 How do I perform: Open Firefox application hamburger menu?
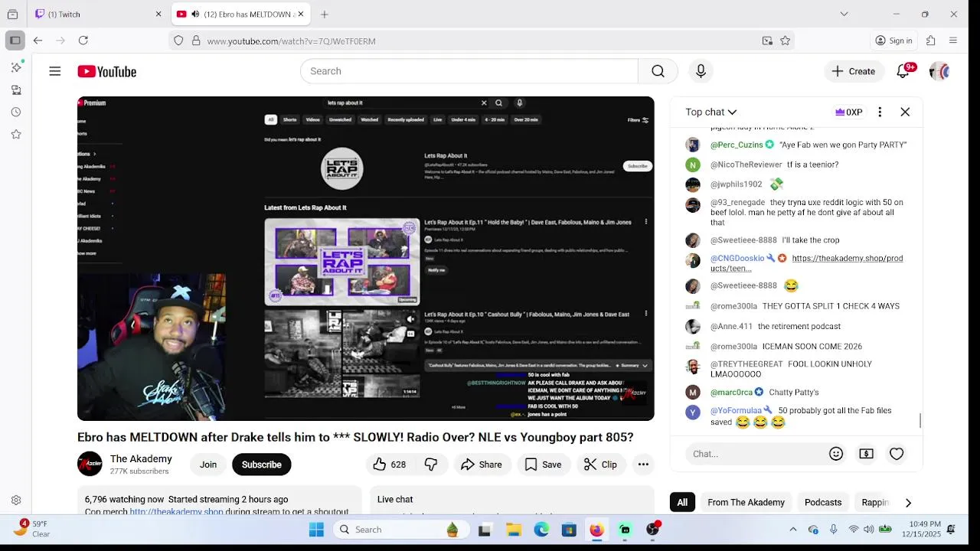pyautogui.click(x=953, y=41)
